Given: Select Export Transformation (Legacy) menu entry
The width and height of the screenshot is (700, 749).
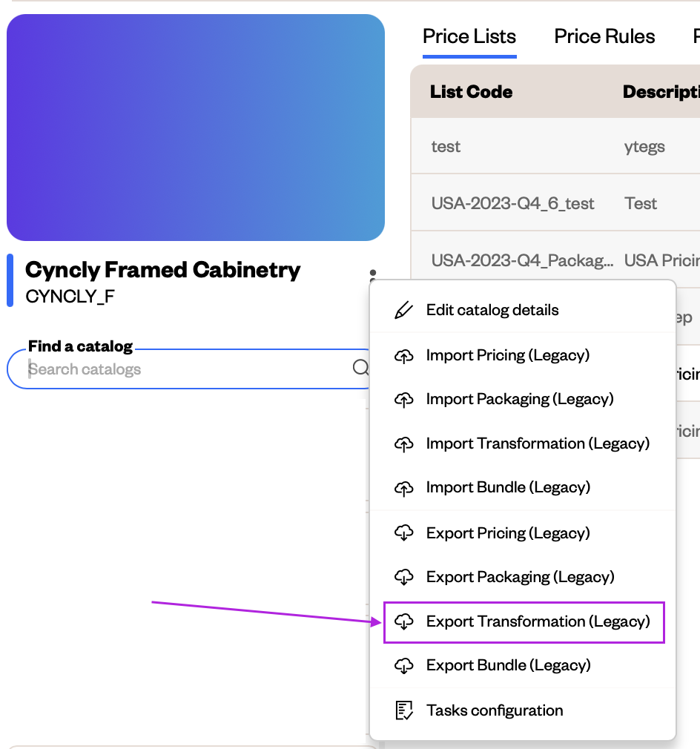Looking at the screenshot, I should (x=524, y=622).
